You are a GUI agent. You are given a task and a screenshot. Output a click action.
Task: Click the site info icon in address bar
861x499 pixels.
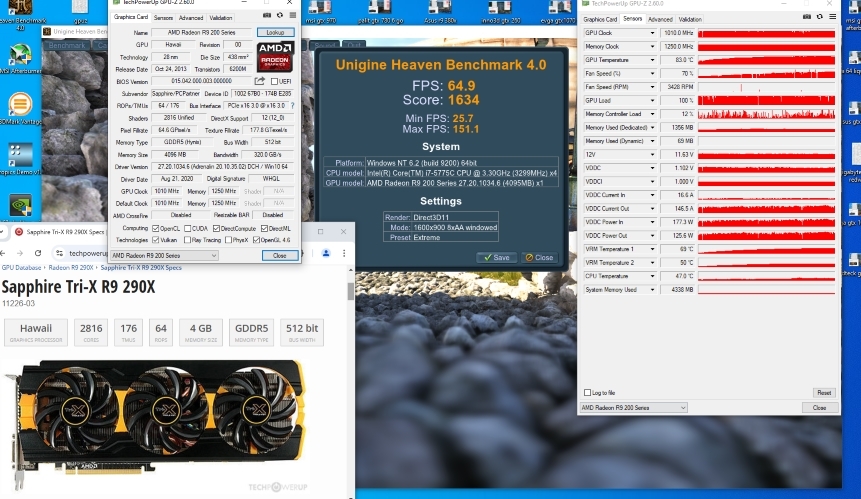tap(59, 253)
